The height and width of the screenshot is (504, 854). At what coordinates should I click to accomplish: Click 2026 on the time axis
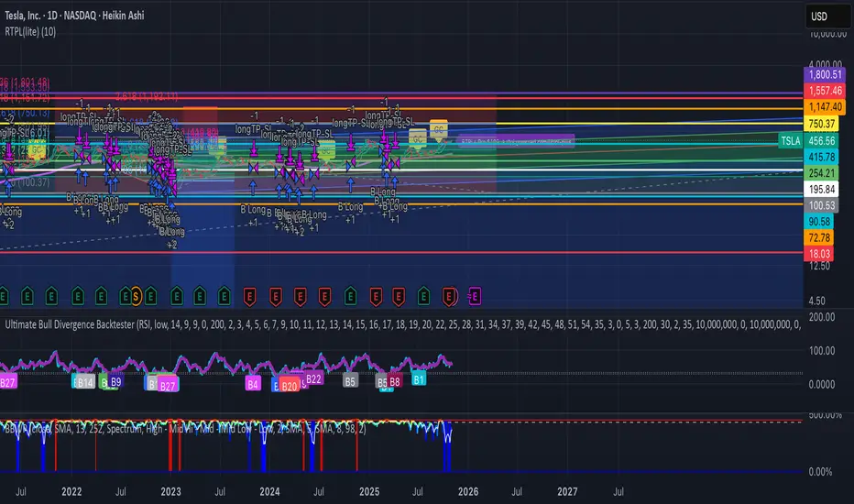tap(468, 491)
